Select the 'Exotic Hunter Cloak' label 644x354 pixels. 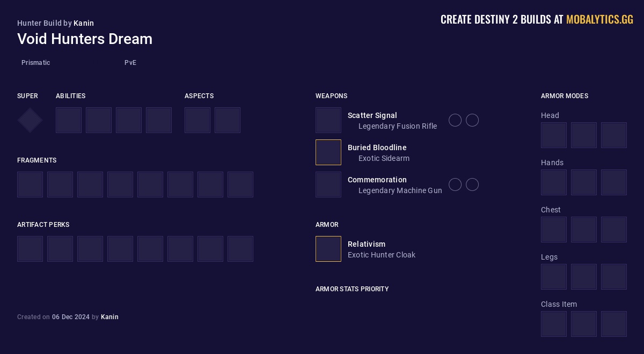pos(382,255)
